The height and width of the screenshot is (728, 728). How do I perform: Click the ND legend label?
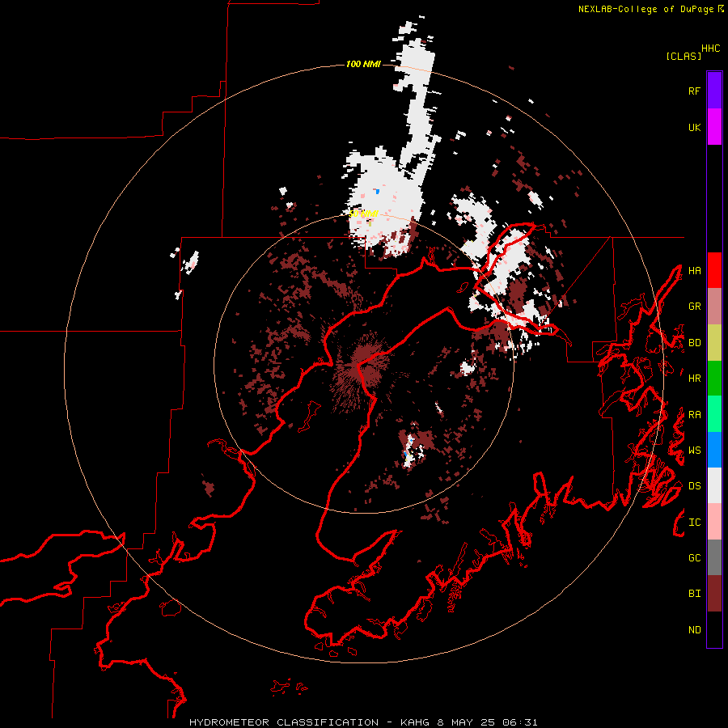pyautogui.click(x=694, y=630)
